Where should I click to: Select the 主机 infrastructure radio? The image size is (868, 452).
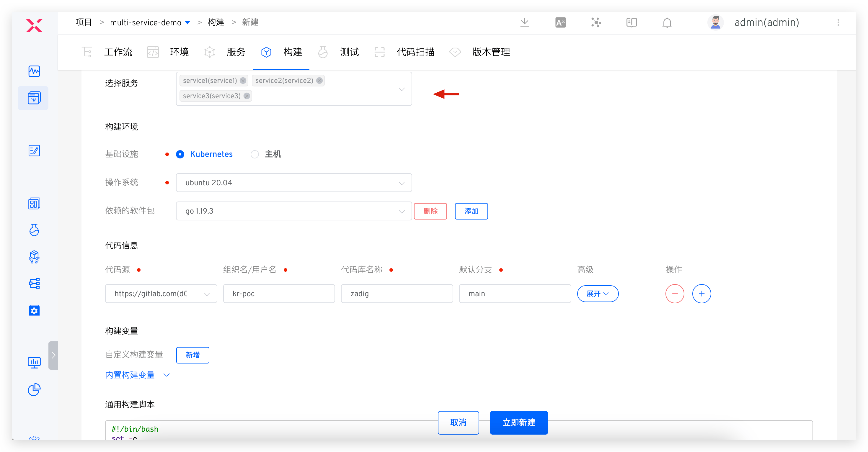coord(255,154)
